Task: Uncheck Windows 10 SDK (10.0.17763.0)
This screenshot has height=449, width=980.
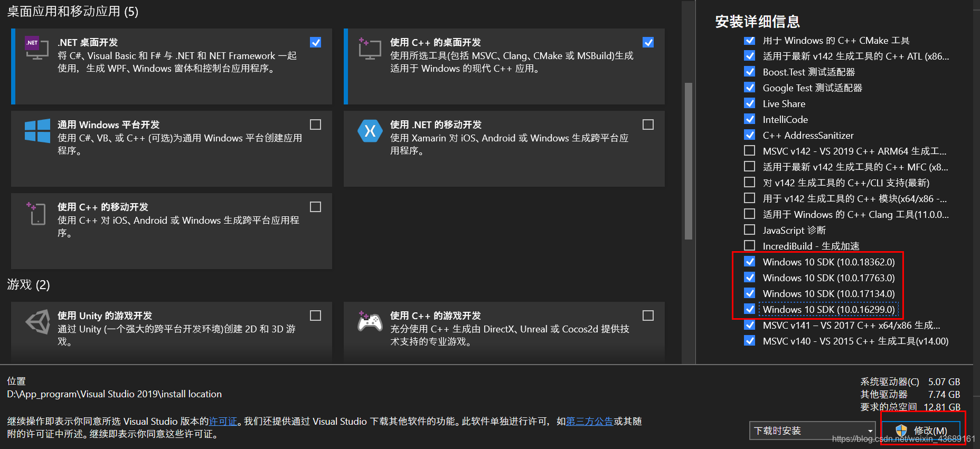Action: pos(749,278)
